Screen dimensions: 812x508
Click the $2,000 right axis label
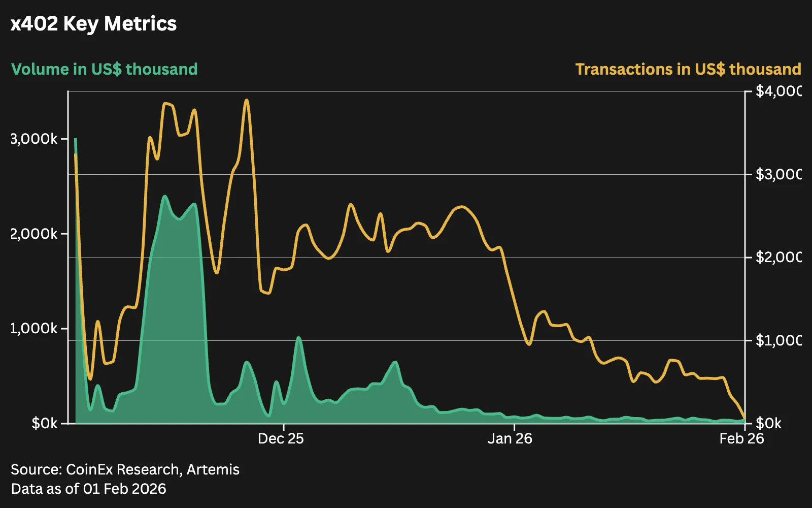click(x=779, y=257)
